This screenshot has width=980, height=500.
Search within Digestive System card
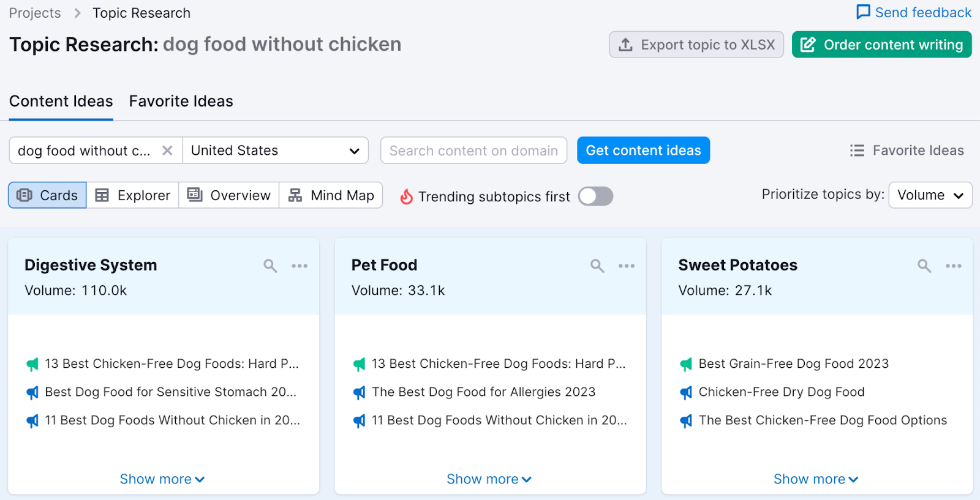click(x=270, y=266)
